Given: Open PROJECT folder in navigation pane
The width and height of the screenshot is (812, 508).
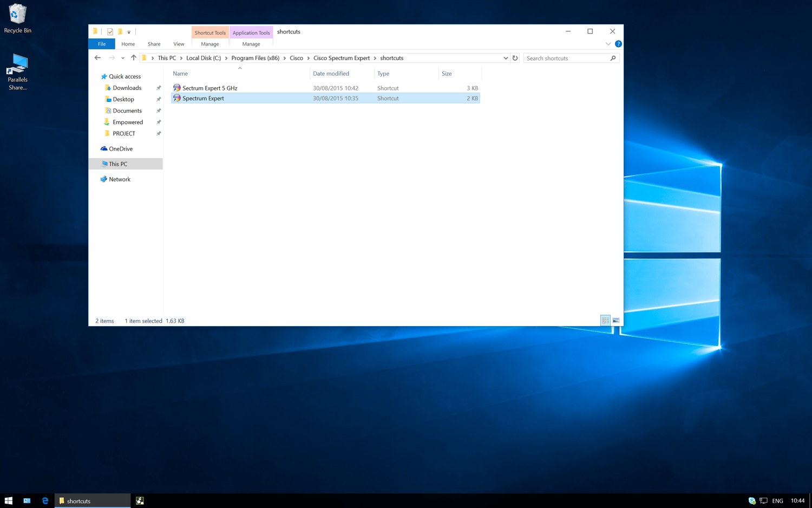Looking at the screenshot, I should (124, 133).
